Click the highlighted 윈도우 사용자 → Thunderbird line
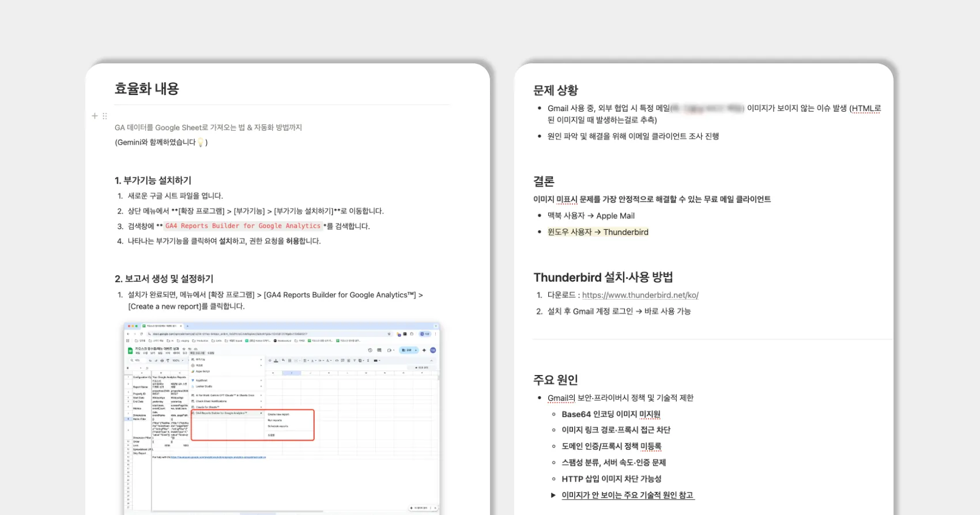Screen dimensions: 980x515 pos(598,232)
